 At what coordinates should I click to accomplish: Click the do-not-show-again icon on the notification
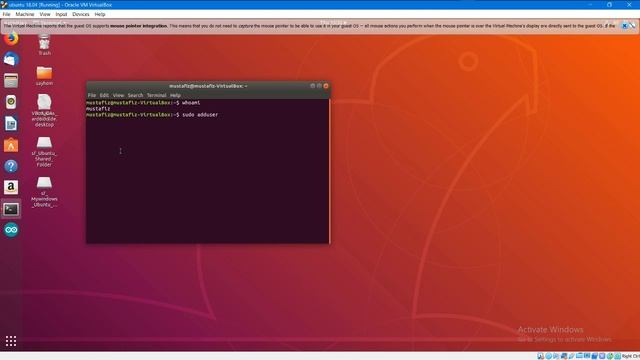tap(632, 26)
